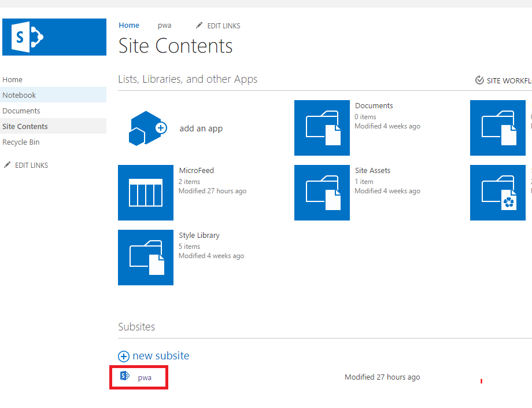Screen dimensions: 532x408
Task: Click the new subsite link
Action: tap(161, 356)
